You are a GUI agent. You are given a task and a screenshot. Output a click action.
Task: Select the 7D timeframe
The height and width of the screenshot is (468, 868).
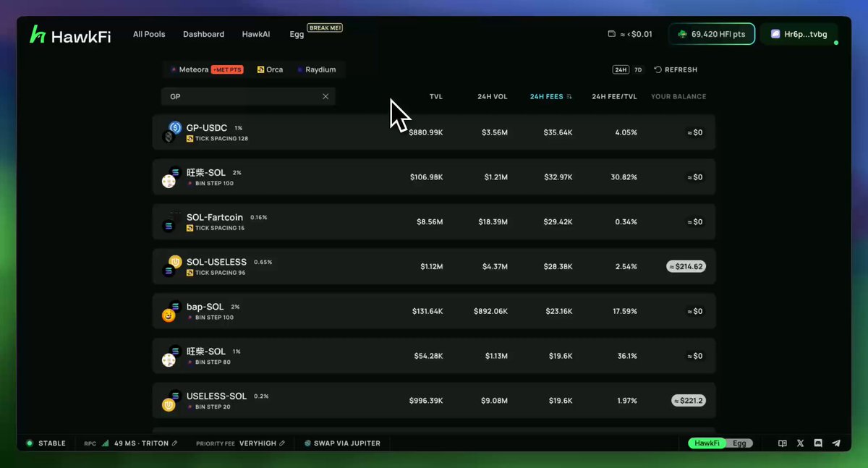coord(638,69)
